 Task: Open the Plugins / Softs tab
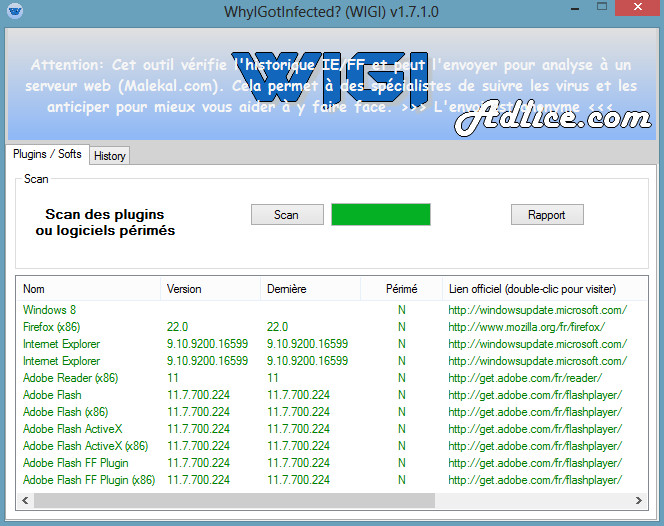coord(47,154)
